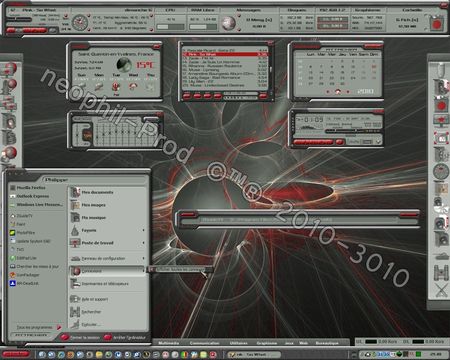The image size is (450, 360).
Task: Expand Panneau de configuration submenu arrow
Action: click(x=143, y=258)
